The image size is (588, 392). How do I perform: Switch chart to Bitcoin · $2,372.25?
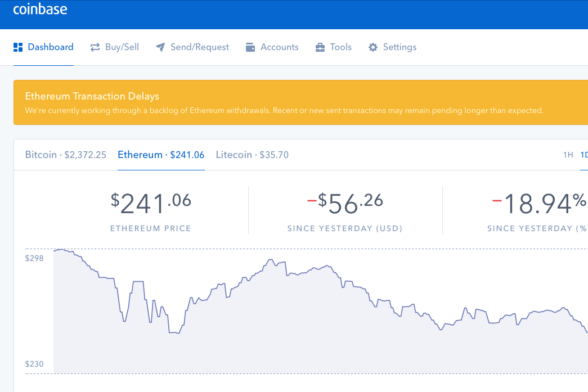click(x=66, y=155)
